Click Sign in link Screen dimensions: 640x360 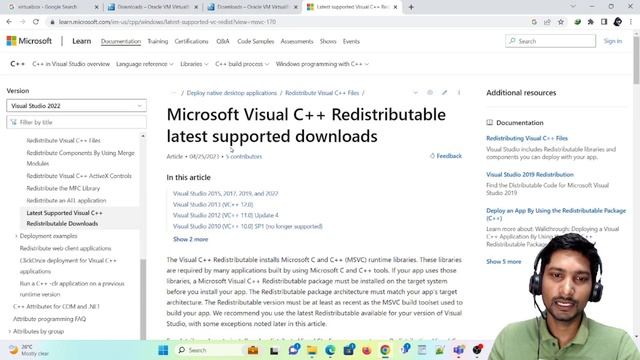click(613, 41)
